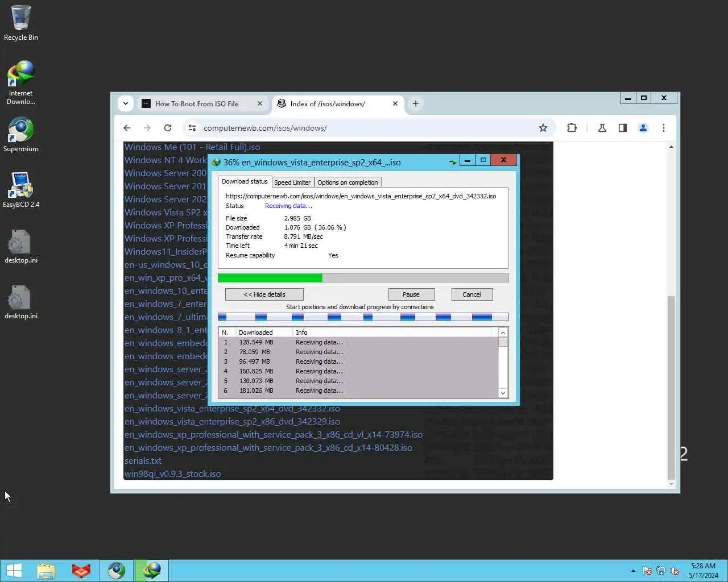Open a new browser tab

(x=416, y=103)
